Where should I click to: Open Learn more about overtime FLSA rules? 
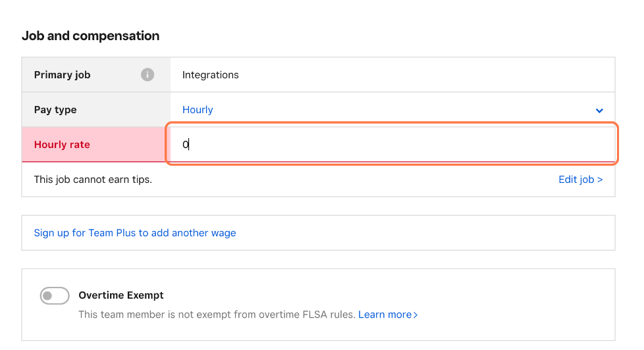(388, 314)
